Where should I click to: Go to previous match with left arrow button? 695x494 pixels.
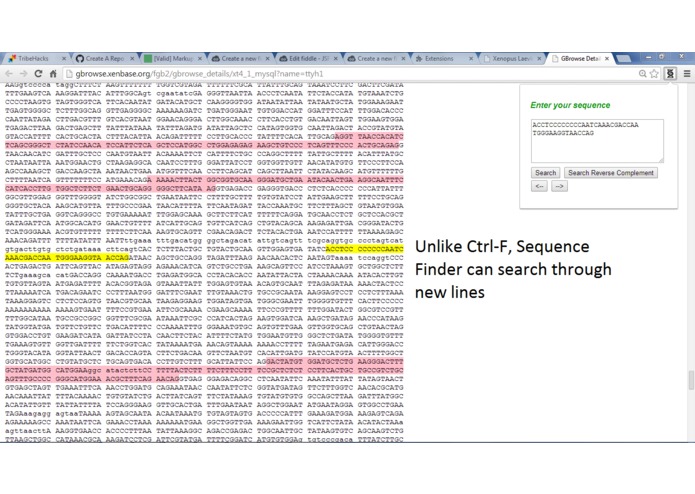539,186
